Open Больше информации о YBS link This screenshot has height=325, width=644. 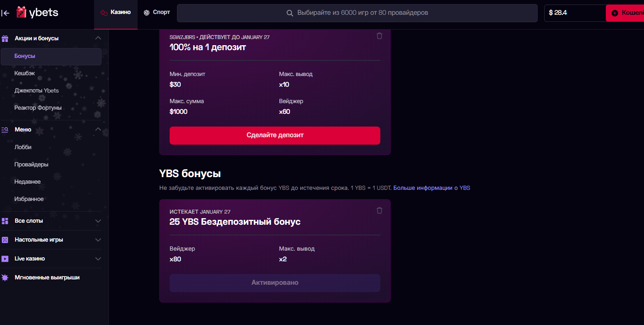pos(432,188)
